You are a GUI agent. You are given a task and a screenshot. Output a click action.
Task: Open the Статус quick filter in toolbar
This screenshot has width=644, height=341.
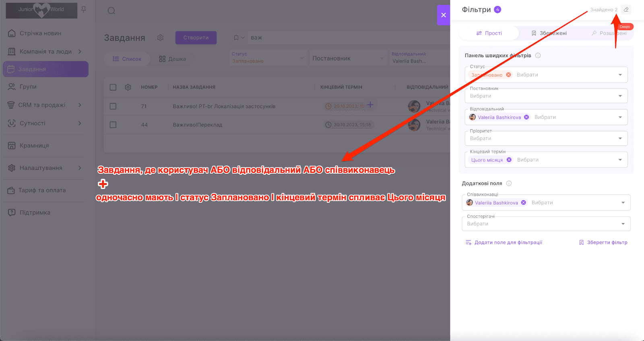(x=268, y=58)
